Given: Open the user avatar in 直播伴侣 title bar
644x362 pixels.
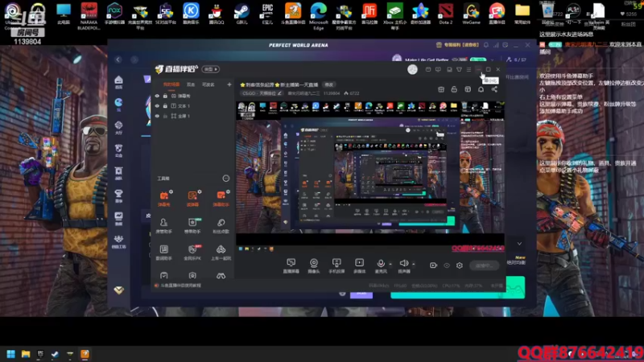Looking at the screenshot, I should click(x=412, y=69).
